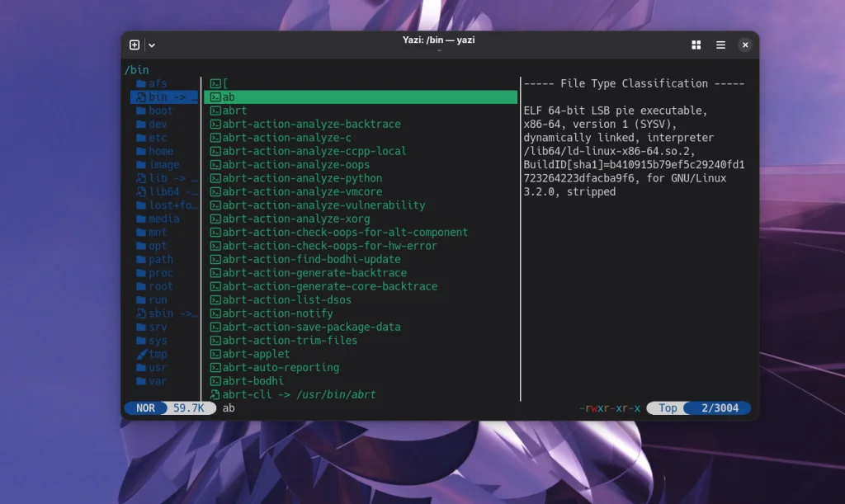The height and width of the screenshot is (504, 845).
Task: Open the var directory
Action: [158, 381]
